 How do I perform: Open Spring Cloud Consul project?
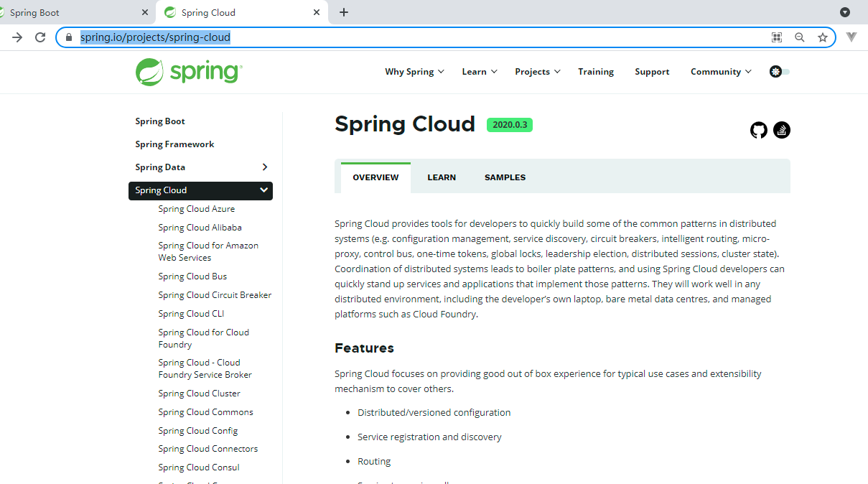(199, 467)
